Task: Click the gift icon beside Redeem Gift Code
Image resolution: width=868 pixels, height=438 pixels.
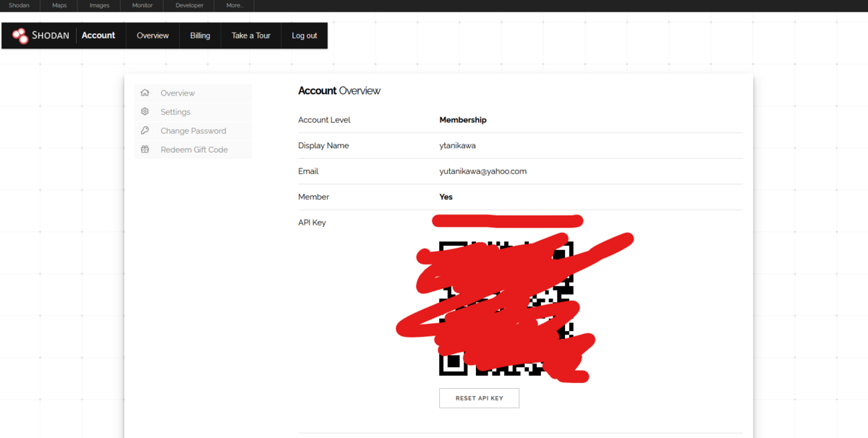Action: coord(145,150)
